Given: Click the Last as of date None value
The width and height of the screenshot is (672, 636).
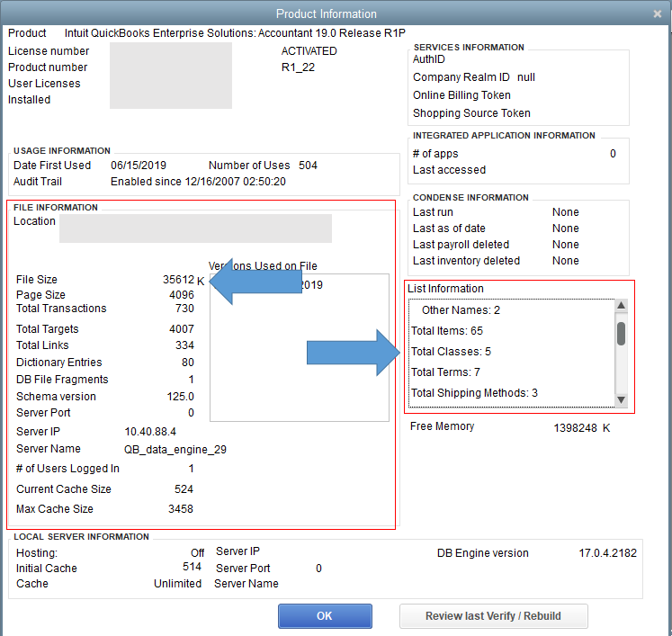Looking at the screenshot, I should tap(566, 228).
